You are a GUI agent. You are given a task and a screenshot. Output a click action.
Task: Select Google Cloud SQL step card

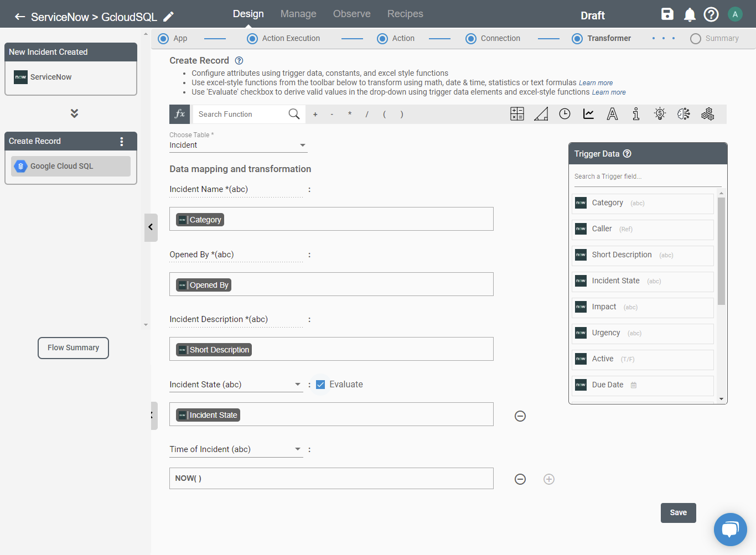point(71,166)
